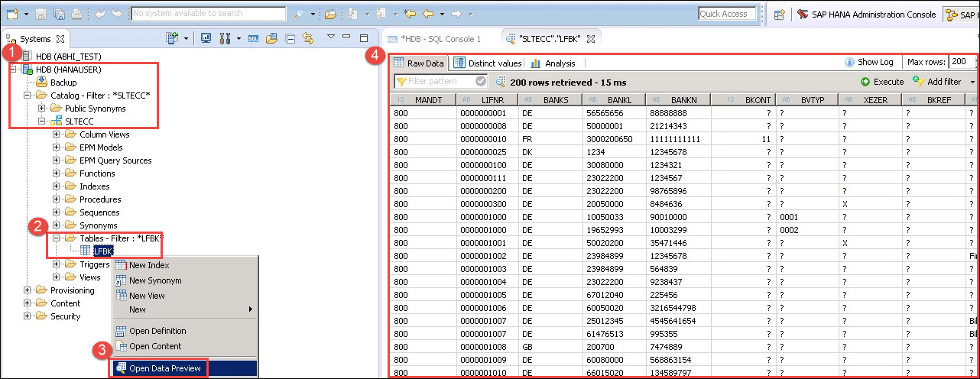Expand the Column Views folder

tap(57, 134)
